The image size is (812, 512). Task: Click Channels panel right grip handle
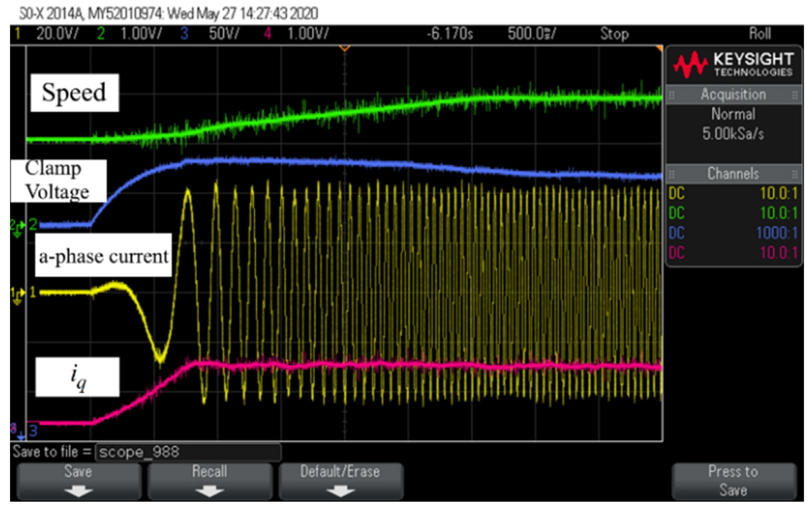coord(795,174)
